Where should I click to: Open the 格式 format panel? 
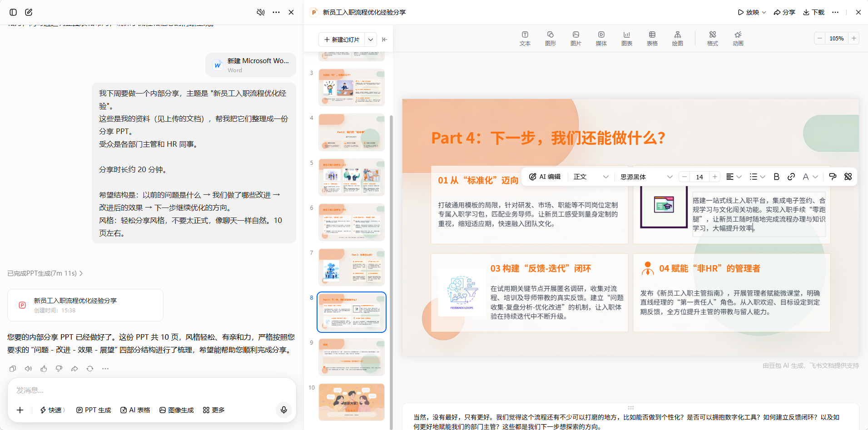click(712, 39)
